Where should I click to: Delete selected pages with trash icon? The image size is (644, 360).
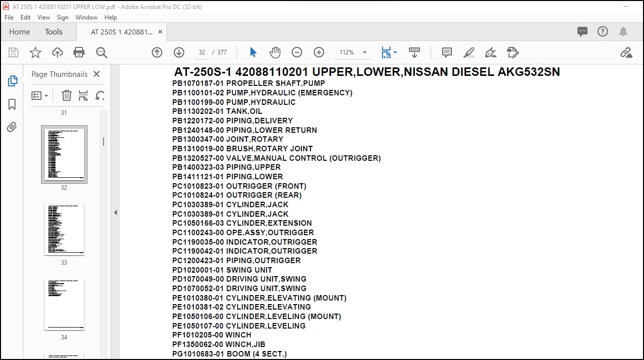tap(66, 95)
